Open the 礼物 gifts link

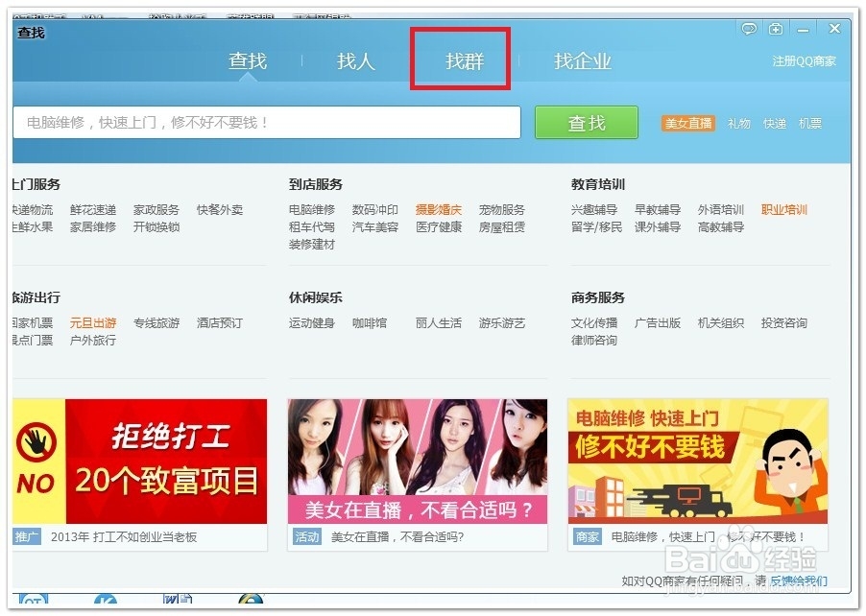pyautogui.click(x=738, y=123)
